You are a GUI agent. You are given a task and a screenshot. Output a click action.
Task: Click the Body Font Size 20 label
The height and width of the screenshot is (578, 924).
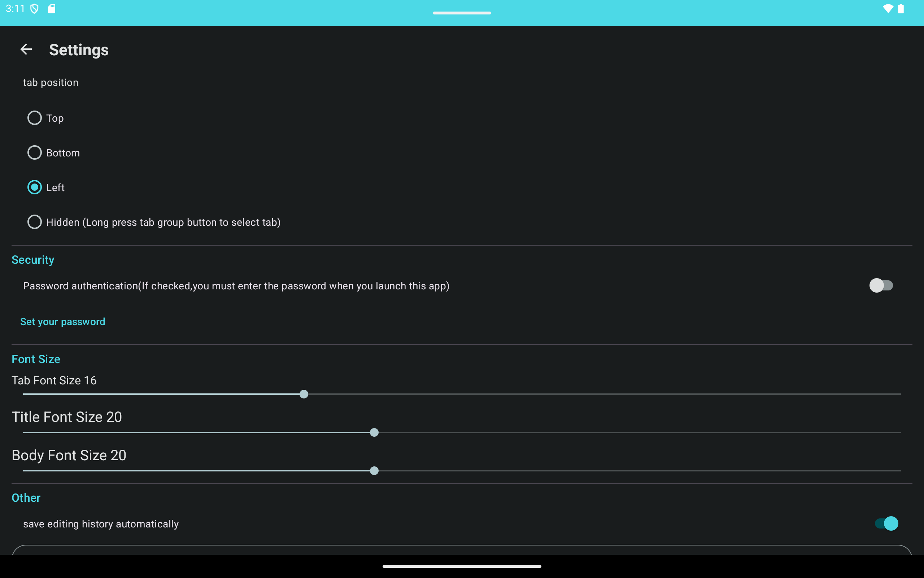coord(69,455)
